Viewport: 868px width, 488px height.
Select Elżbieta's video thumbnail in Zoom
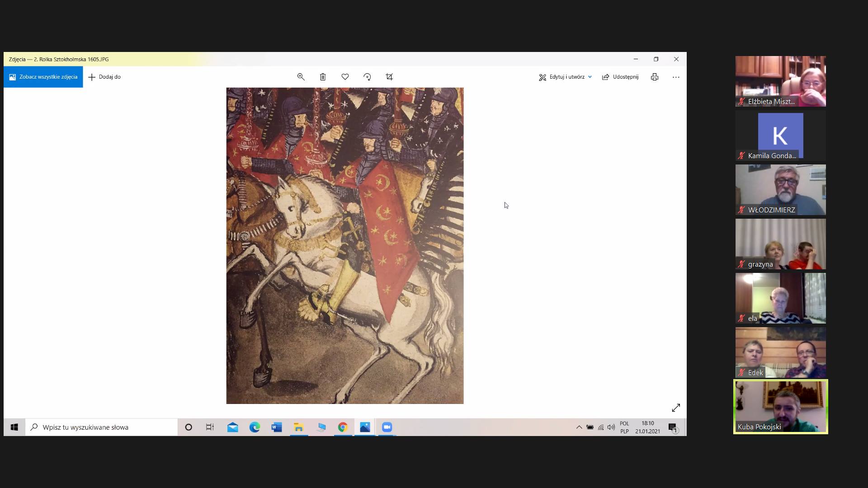point(781,81)
